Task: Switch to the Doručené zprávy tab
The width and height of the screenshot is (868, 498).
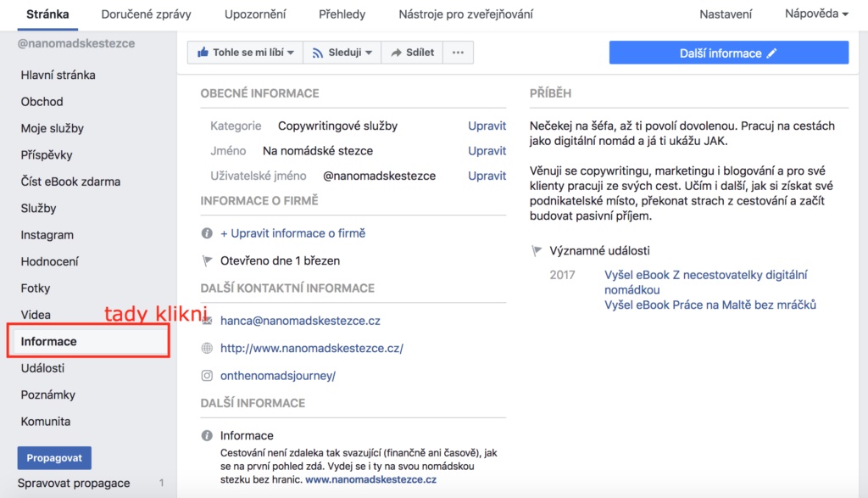Action: 146,14
